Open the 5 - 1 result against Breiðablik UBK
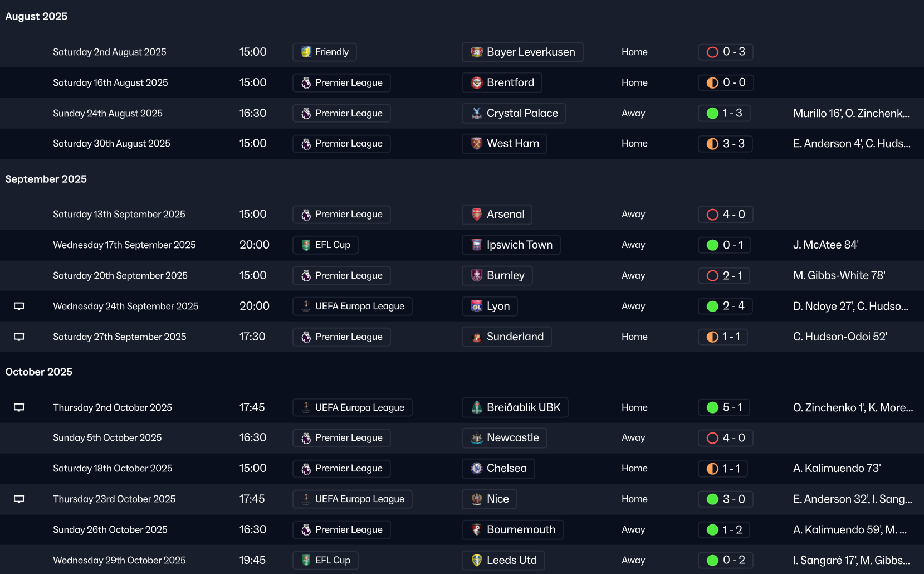 [724, 407]
